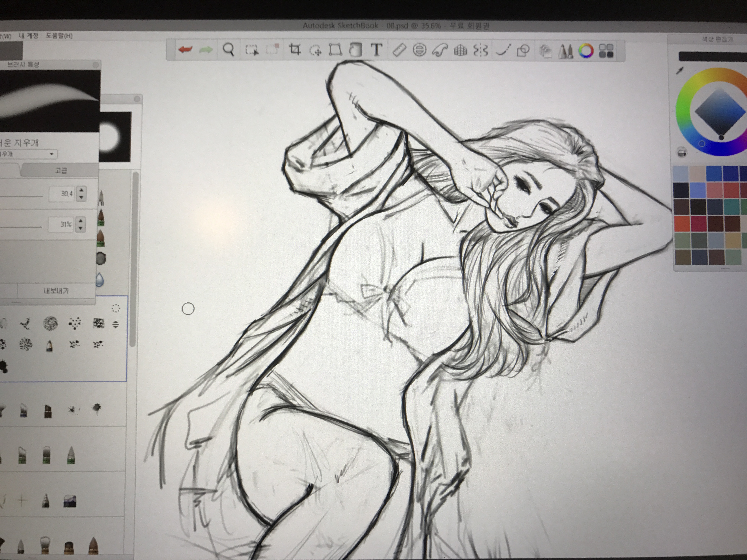The height and width of the screenshot is (560, 747).
Task: Click the brush size slider track
Action: (x=21, y=196)
